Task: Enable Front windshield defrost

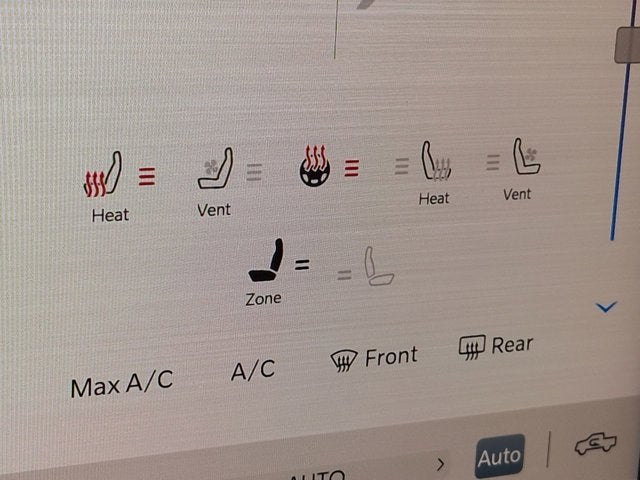Action: pos(373,358)
